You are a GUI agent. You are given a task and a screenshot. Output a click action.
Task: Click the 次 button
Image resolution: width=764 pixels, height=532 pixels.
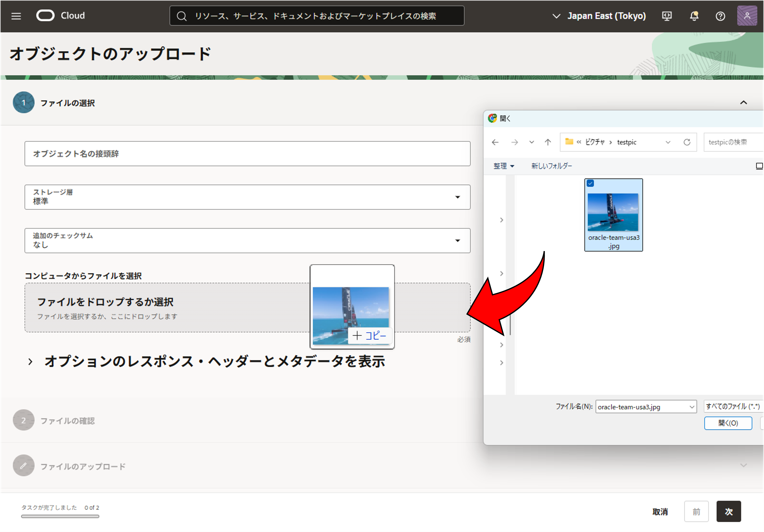tap(728, 511)
